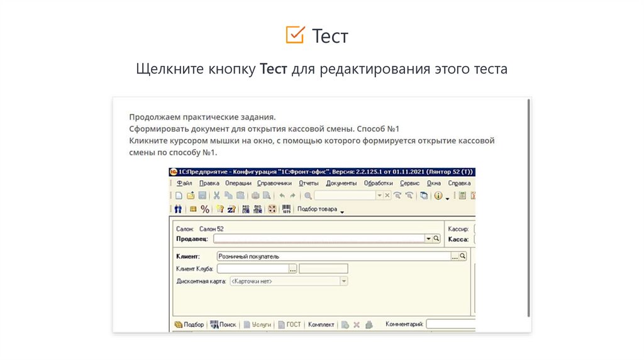This screenshot has width=644, height=361.
Task: Open the Обработки menu
Action: tap(378, 183)
